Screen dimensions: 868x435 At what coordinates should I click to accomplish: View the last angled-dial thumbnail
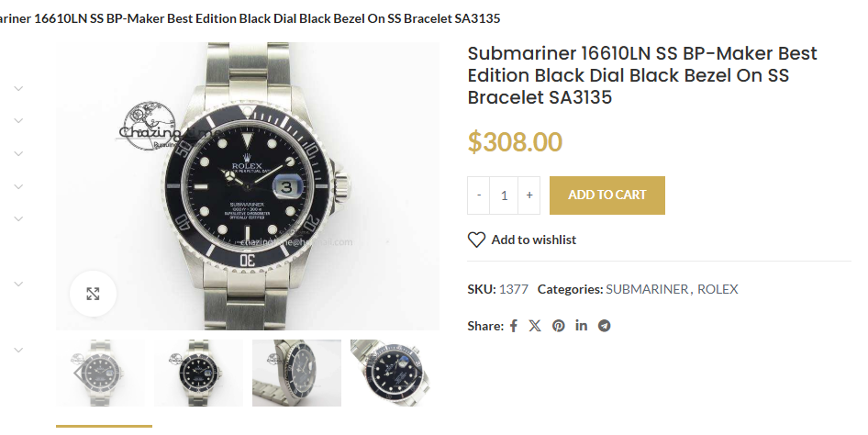pyautogui.click(x=391, y=373)
